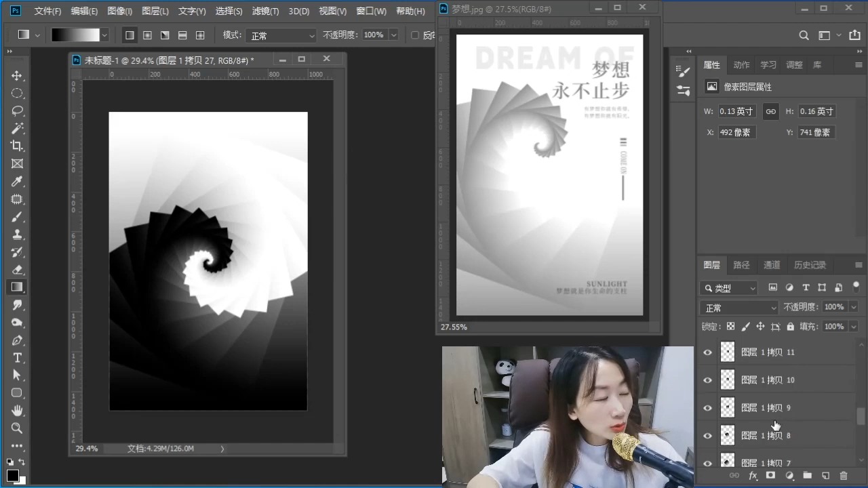This screenshot has width=868, height=488.
Task: Select the Lasso tool
Action: tap(17, 110)
